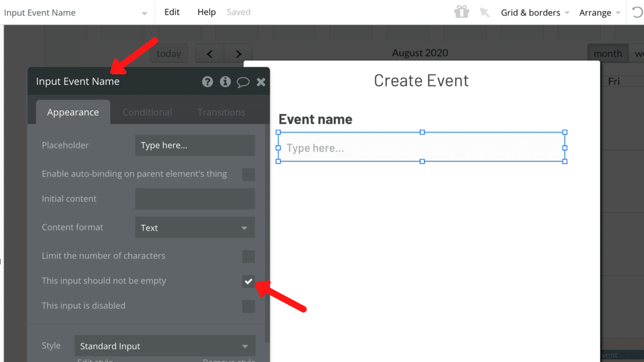
Task: Switch to the Transitions tab
Action: pos(221,112)
